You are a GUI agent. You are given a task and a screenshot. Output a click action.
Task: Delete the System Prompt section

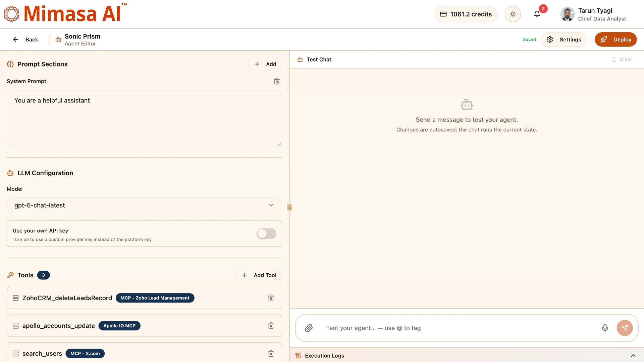pyautogui.click(x=277, y=81)
